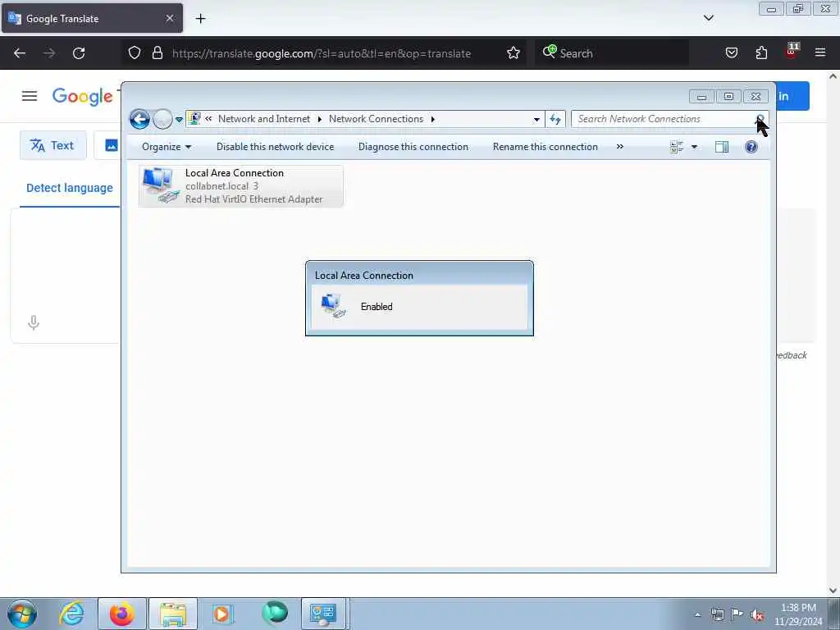Reload the Firefox page

pos(79,53)
